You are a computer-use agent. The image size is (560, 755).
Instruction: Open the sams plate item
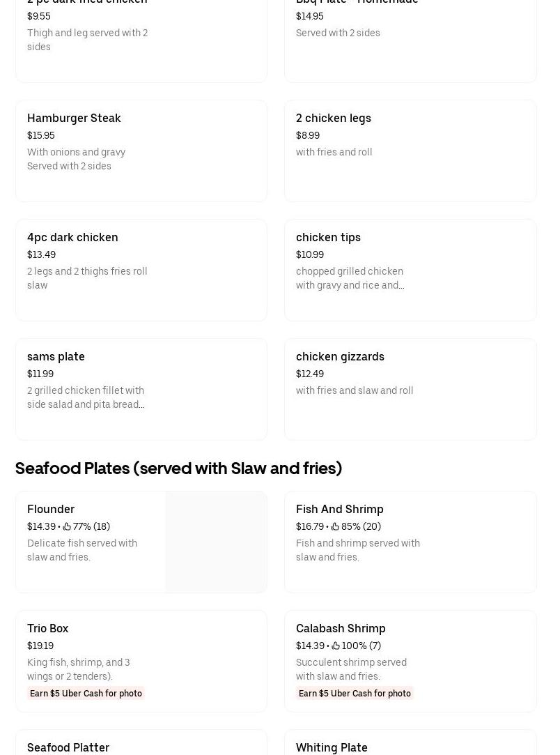pyautogui.click(x=141, y=389)
